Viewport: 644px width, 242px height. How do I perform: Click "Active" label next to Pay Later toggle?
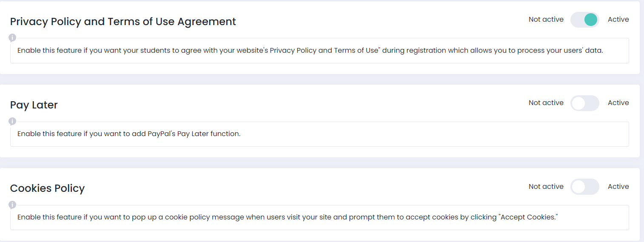[x=618, y=103]
